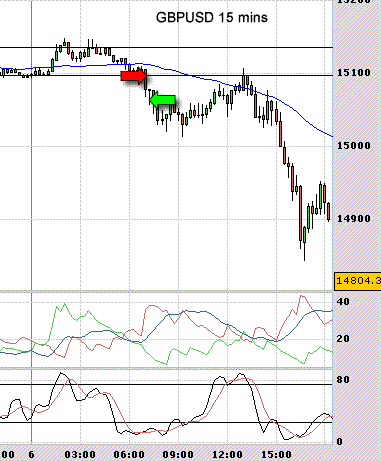Click the 80 level label on stochastic panel

(x=343, y=380)
